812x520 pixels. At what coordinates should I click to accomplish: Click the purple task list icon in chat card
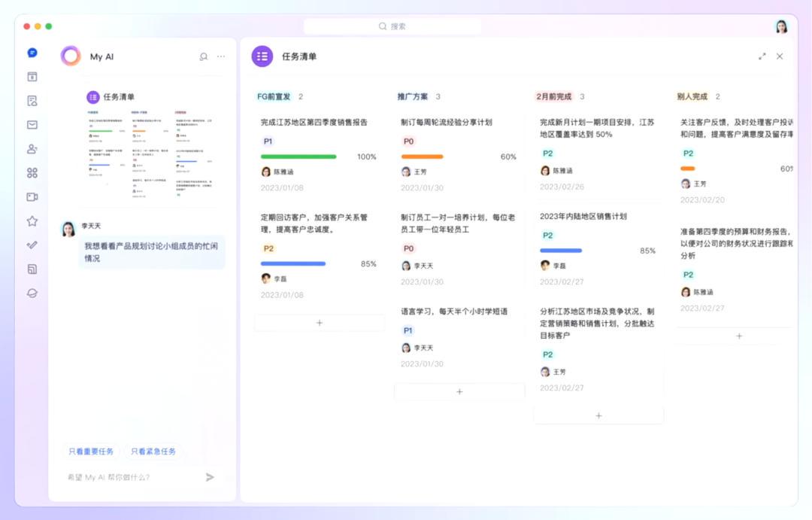pos(92,97)
